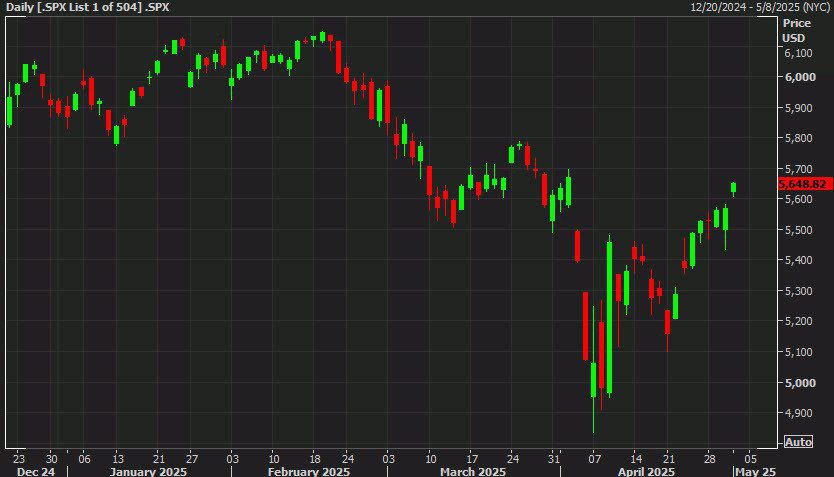Viewport: 834px width, 477px height.
Task: Click the 6,000 price axis label
Action: click(800, 77)
